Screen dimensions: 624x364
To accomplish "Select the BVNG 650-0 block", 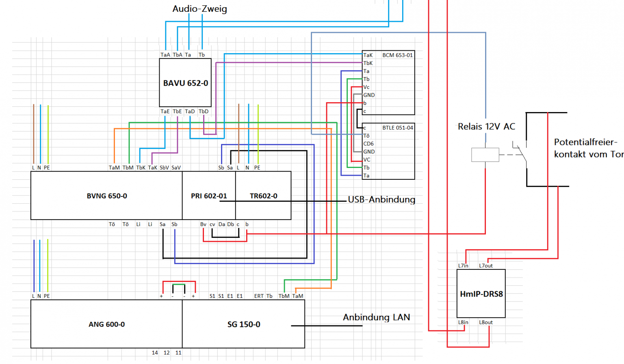I will click(x=106, y=196).
